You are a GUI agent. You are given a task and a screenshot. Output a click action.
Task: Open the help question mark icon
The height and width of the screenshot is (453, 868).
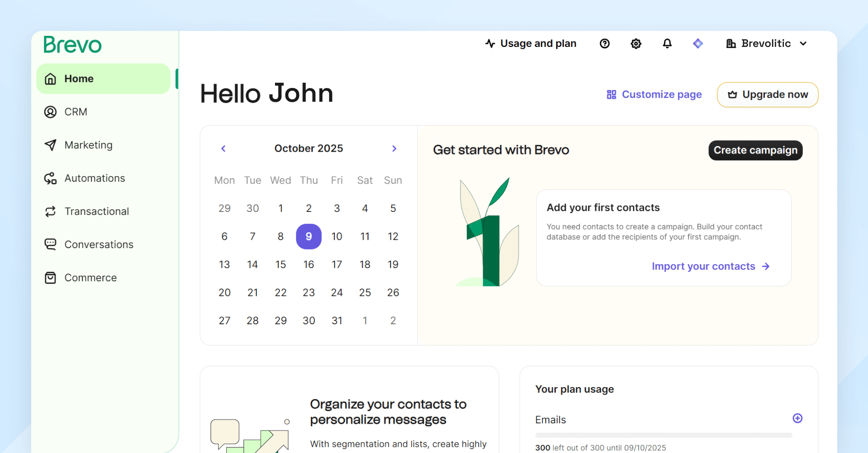click(x=604, y=43)
